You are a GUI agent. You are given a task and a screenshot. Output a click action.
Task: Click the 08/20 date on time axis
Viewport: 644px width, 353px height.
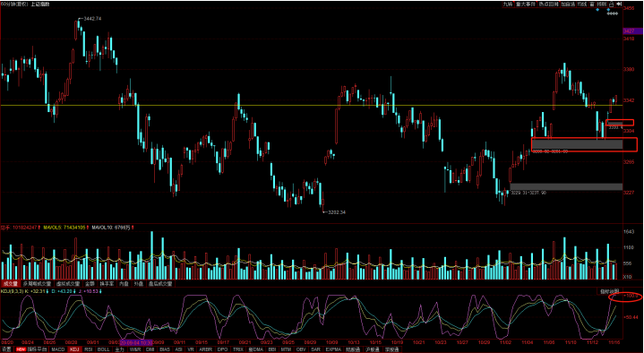click(6, 342)
